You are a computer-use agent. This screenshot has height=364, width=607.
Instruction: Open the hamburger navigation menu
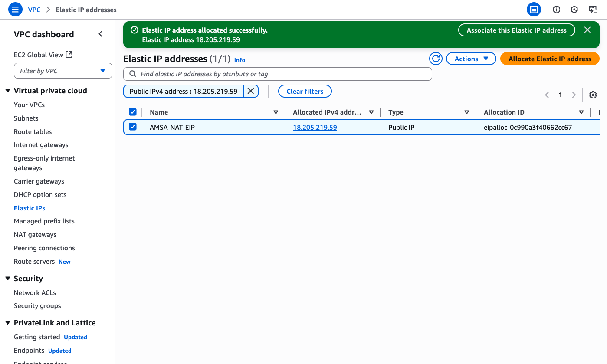tap(15, 10)
